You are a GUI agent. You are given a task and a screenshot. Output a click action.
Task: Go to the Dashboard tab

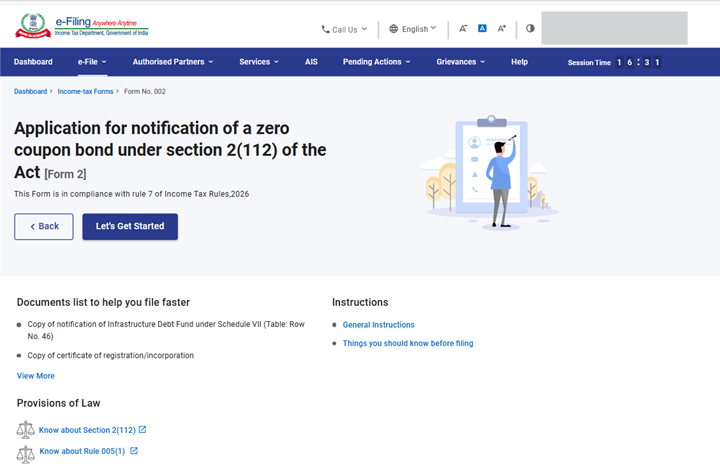(33, 62)
